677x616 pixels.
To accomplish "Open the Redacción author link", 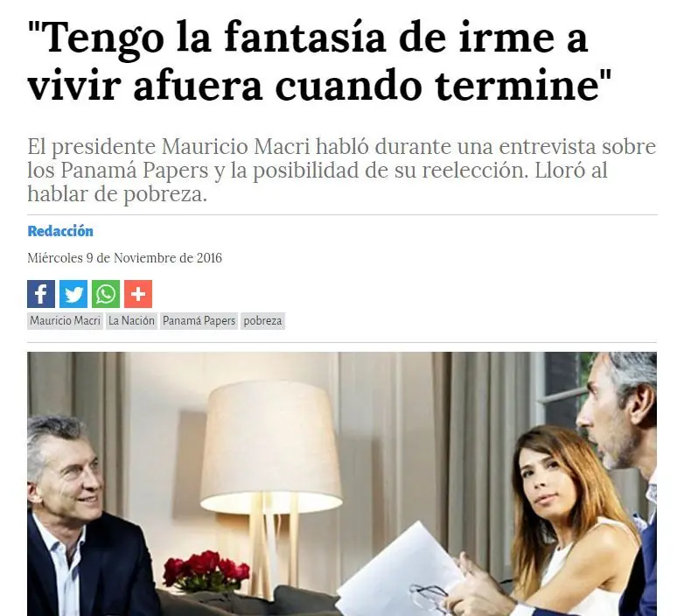I will click(60, 231).
